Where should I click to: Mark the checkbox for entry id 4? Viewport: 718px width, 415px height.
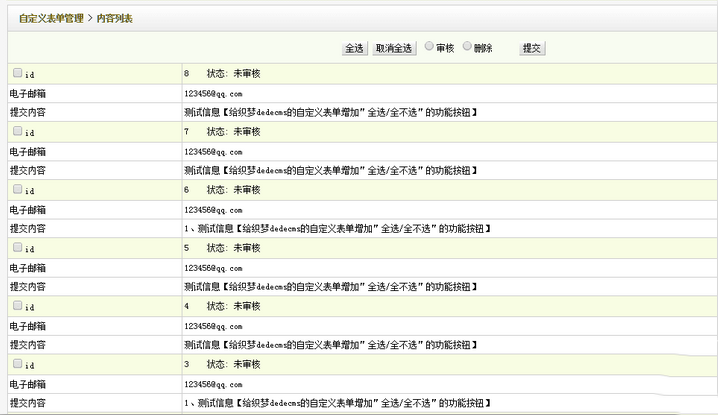tap(17, 305)
